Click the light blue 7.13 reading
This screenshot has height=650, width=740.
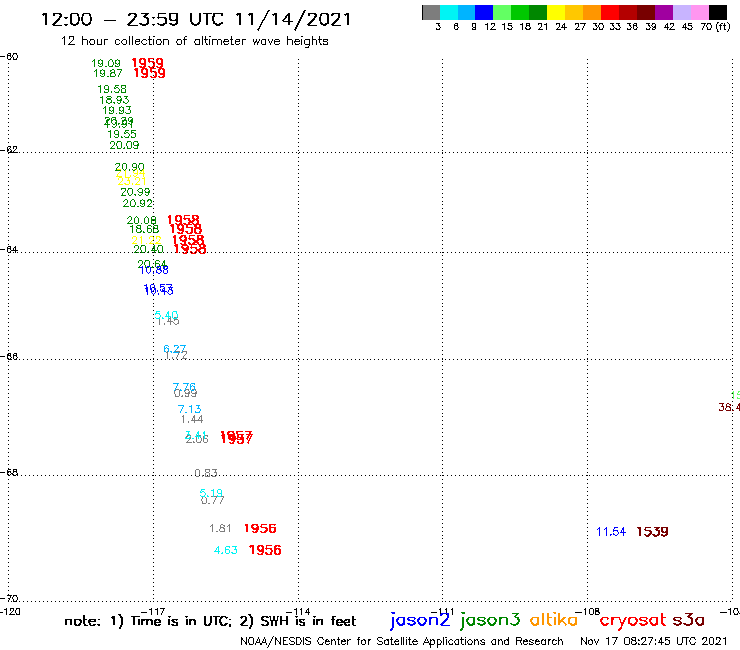(x=189, y=409)
